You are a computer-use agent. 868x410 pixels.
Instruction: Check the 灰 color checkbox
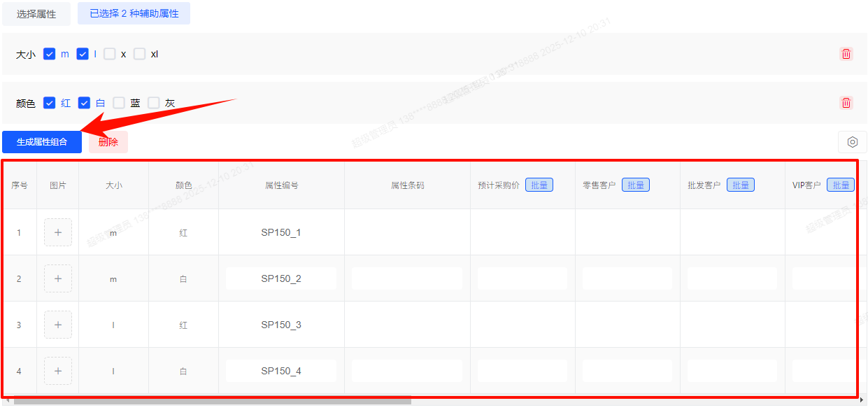click(154, 103)
